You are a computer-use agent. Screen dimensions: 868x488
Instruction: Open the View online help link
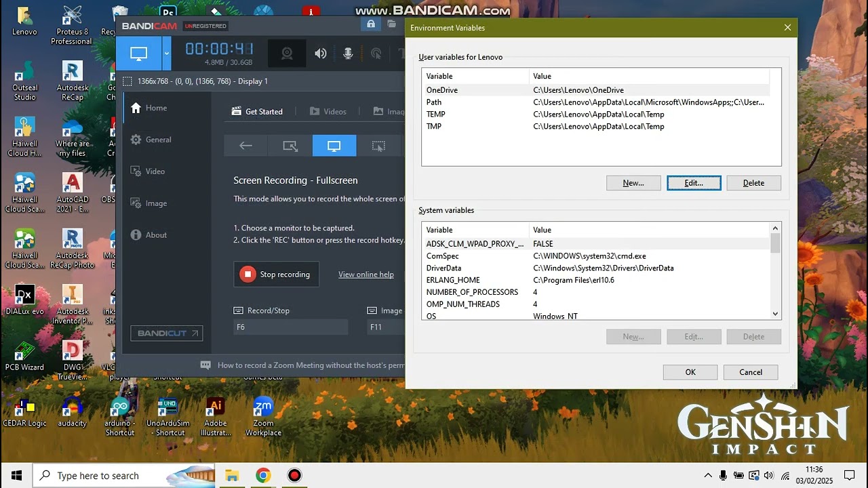click(x=366, y=274)
